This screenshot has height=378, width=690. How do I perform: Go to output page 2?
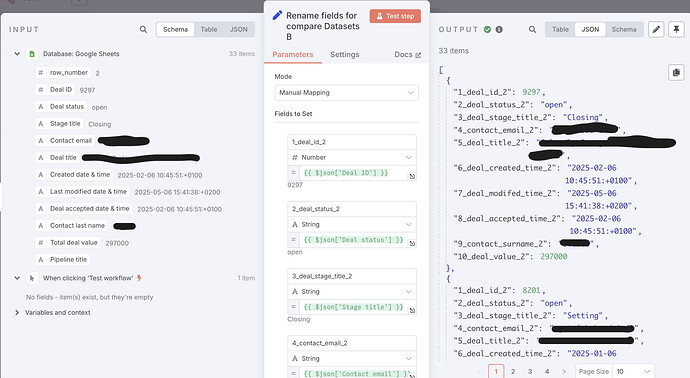(x=513, y=371)
